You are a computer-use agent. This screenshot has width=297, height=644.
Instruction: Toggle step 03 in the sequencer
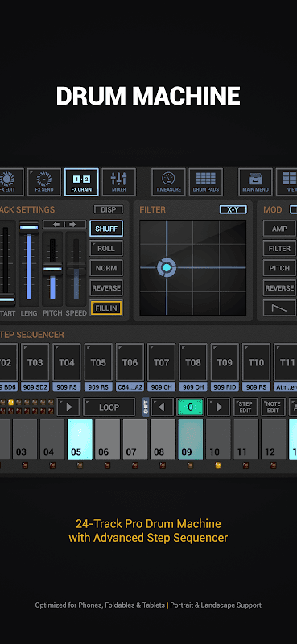[x=25, y=439]
